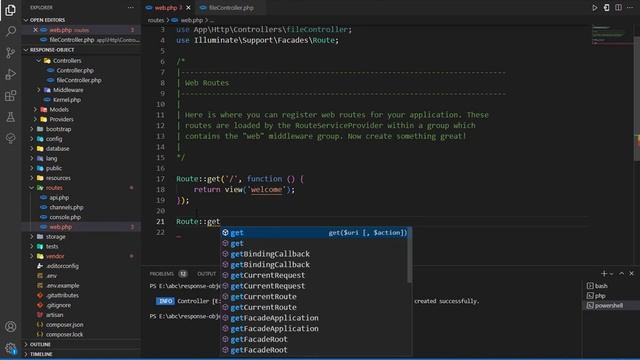This screenshot has width=640, height=360.
Task: Close the terminal panel
Action: coord(631,273)
